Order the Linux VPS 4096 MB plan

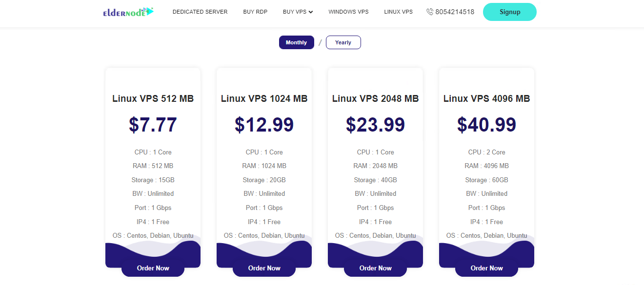pyautogui.click(x=487, y=268)
